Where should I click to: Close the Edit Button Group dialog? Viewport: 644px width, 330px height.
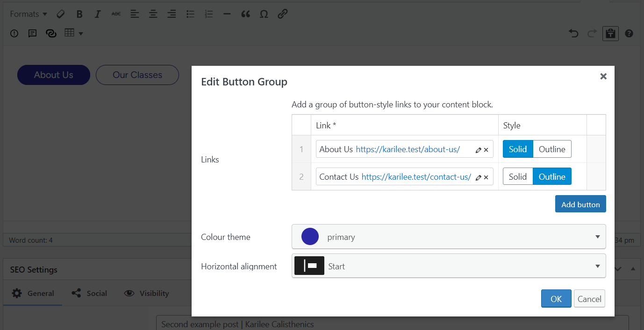point(603,76)
